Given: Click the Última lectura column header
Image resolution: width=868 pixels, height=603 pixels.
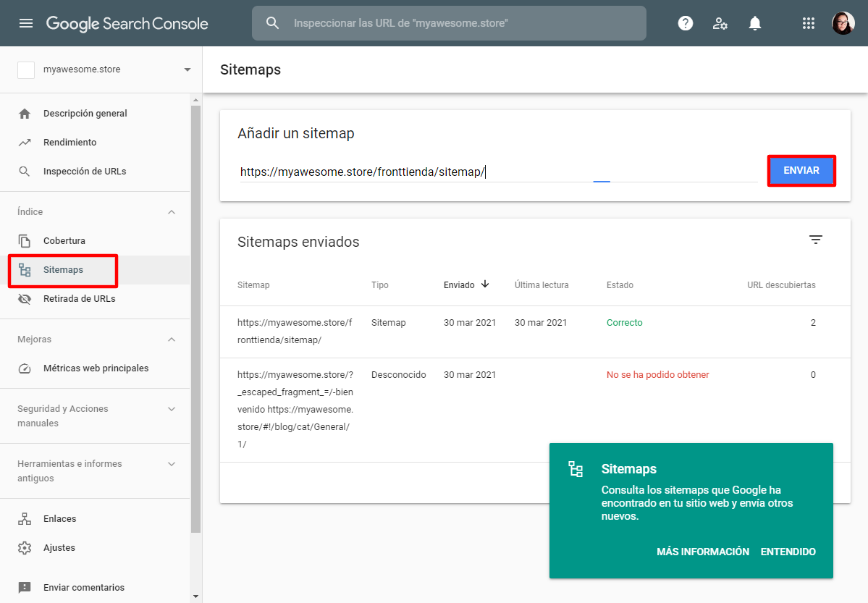Looking at the screenshot, I should point(542,285).
